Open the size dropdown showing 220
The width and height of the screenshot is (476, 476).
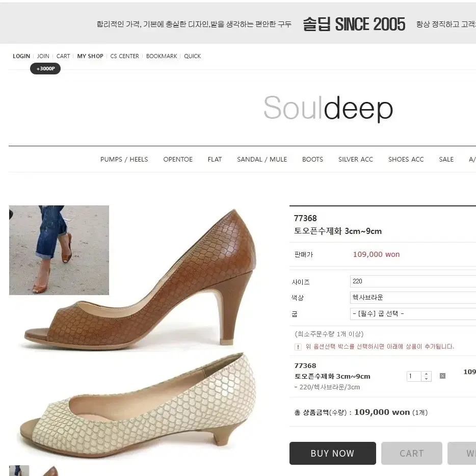[x=413, y=281]
